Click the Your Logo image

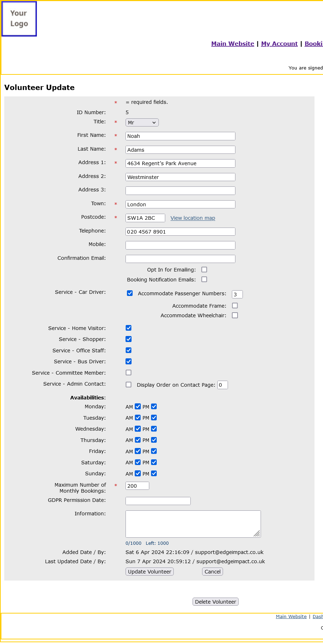tap(19, 19)
